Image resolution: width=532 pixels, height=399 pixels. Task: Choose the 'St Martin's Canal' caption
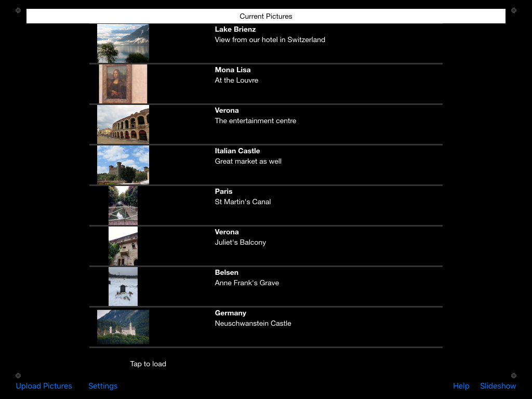pyautogui.click(x=243, y=202)
